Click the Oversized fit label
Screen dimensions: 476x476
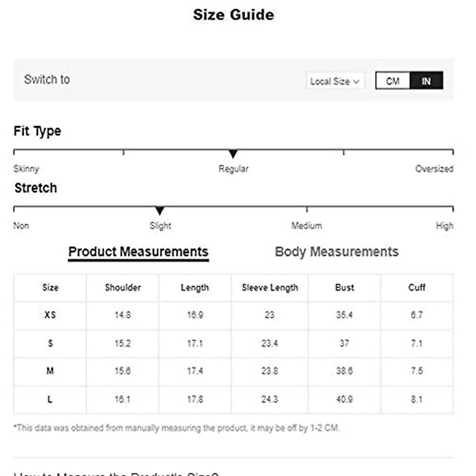[434, 169]
